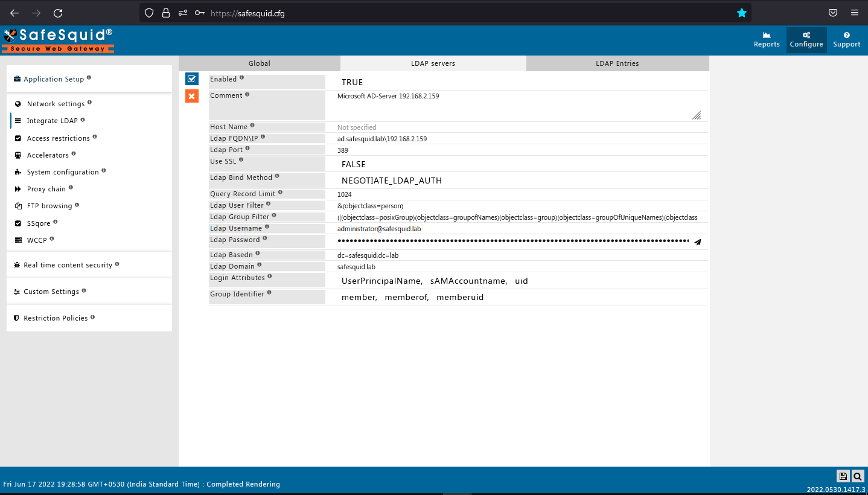This screenshot has height=495, width=868.
Task: Click inside the Ldap Username field
Action: pyautogui.click(x=423, y=228)
